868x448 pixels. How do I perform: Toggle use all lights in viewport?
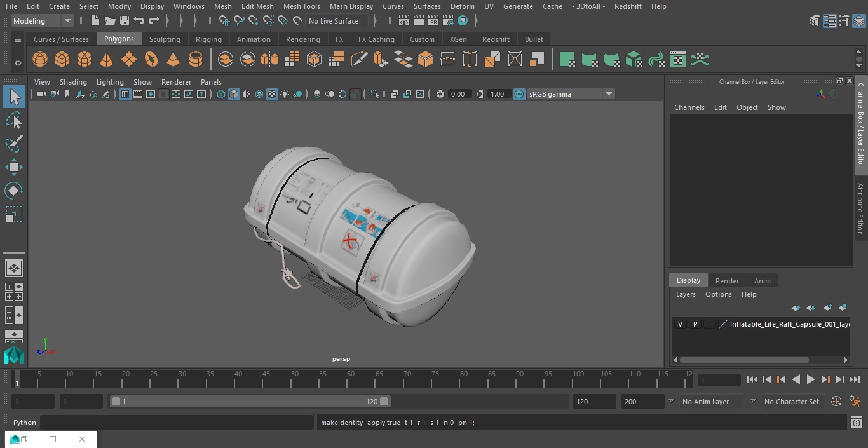285,94
